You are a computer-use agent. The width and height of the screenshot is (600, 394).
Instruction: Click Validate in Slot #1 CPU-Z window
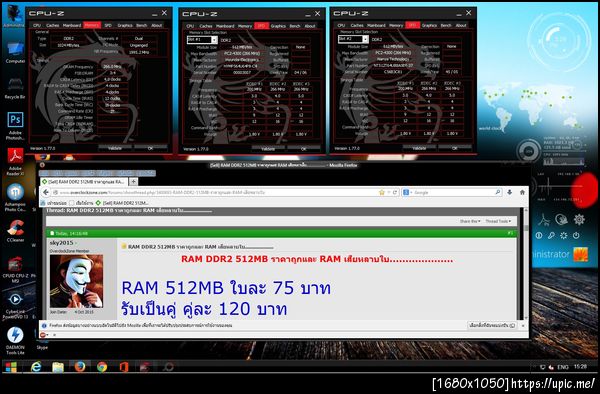point(268,148)
